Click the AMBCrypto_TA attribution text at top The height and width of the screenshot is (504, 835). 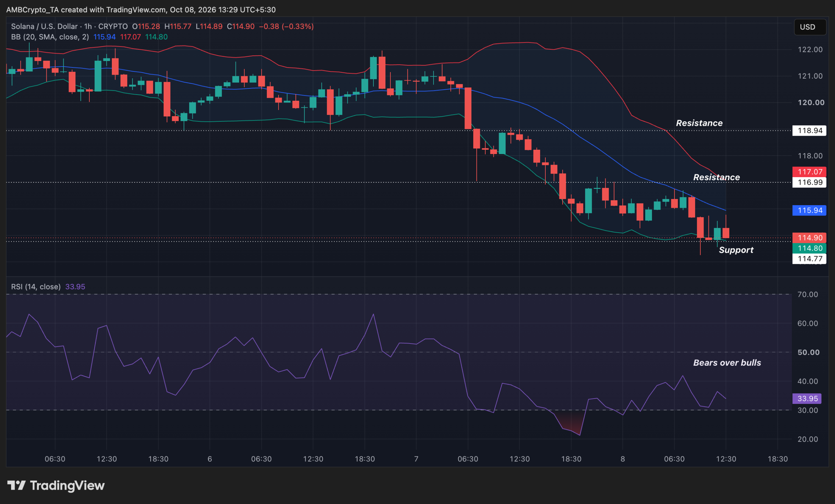141,10
